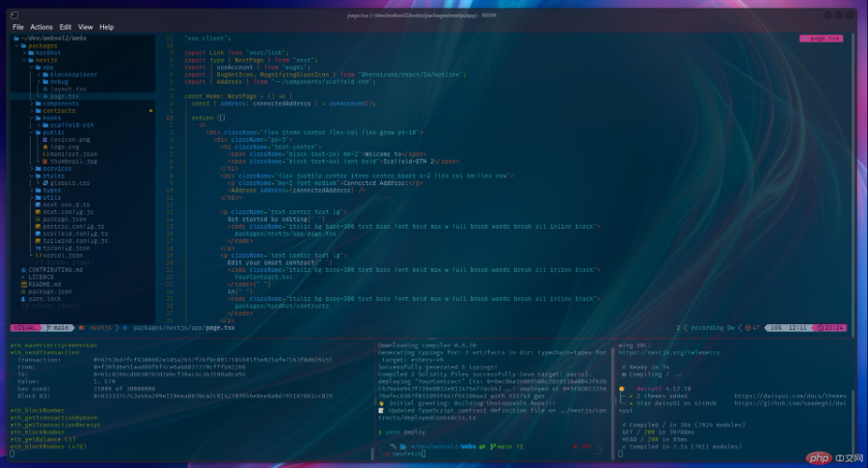Click the 'return (' line 12 in editor
The height and width of the screenshot is (468, 868).
point(208,118)
